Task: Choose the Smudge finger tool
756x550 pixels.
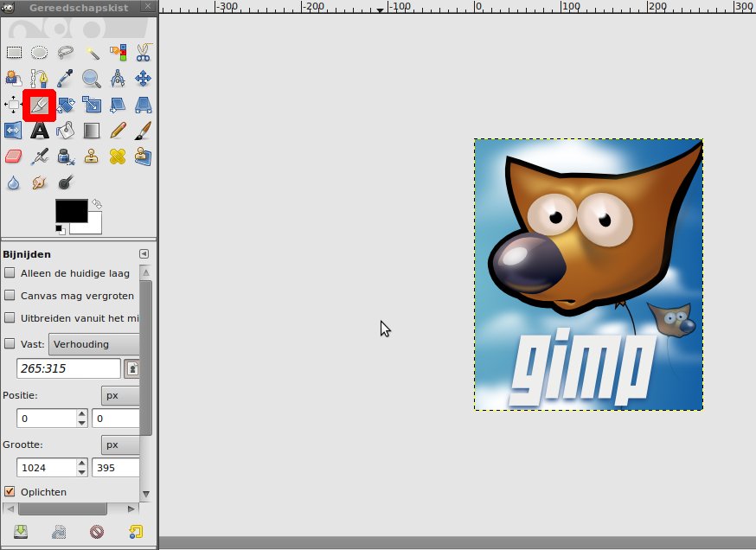Action: tap(40, 182)
